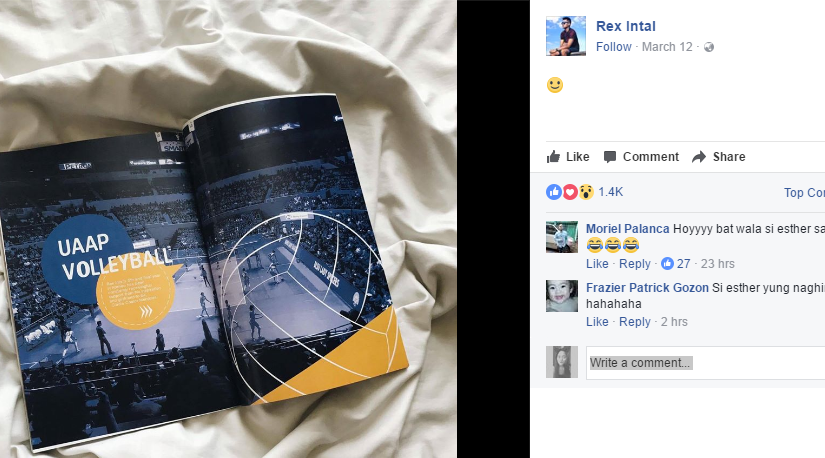Like Moriel Palanca's comment
This screenshot has height=458, width=825.
click(597, 263)
